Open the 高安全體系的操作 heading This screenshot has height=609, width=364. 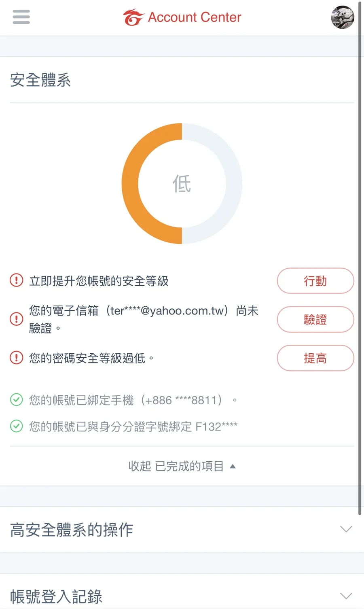72,530
